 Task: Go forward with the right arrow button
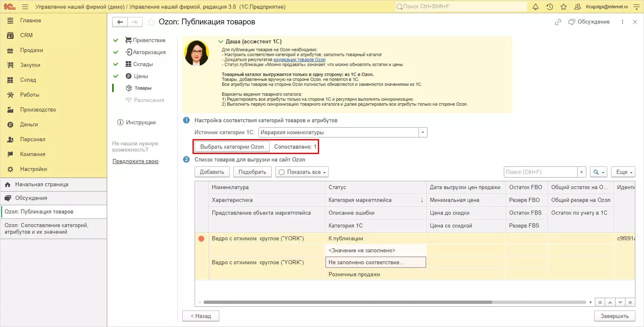click(x=135, y=22)
